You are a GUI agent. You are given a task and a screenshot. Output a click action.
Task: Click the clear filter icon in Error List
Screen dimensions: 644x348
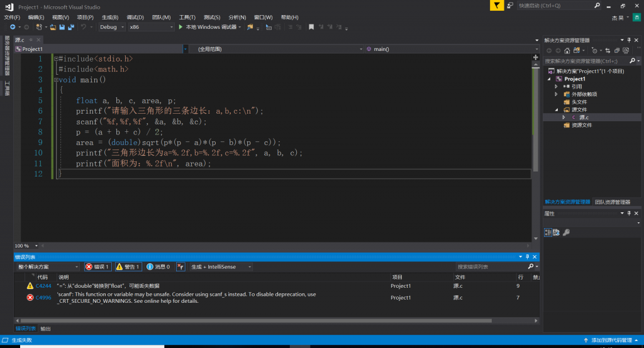tap(180, 267)
